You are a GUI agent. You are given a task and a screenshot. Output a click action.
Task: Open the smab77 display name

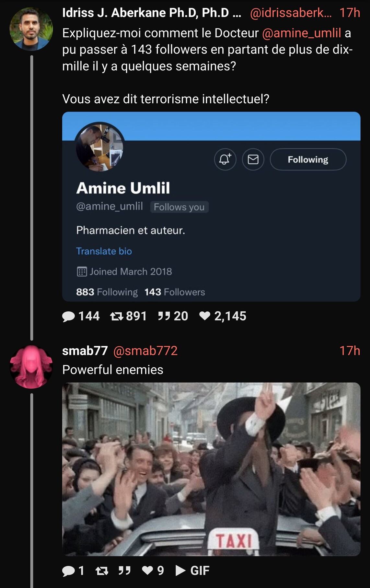tap(85, 351)
